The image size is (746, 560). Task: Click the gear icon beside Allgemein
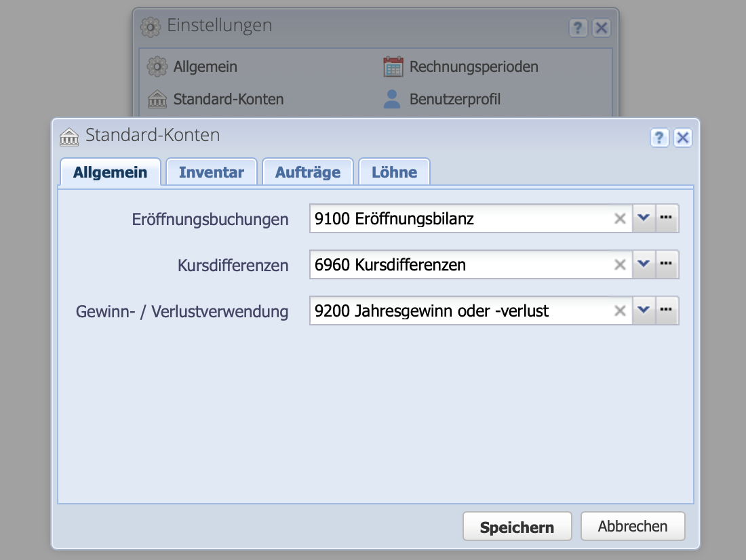[157, 66]
